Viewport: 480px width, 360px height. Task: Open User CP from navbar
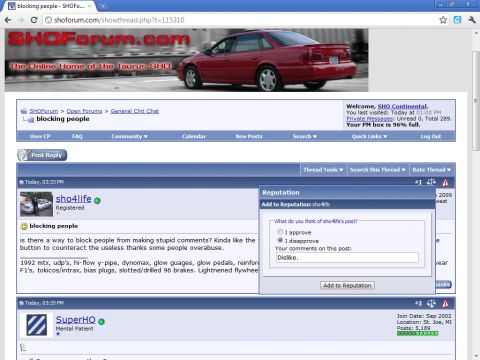coord(40,136)
